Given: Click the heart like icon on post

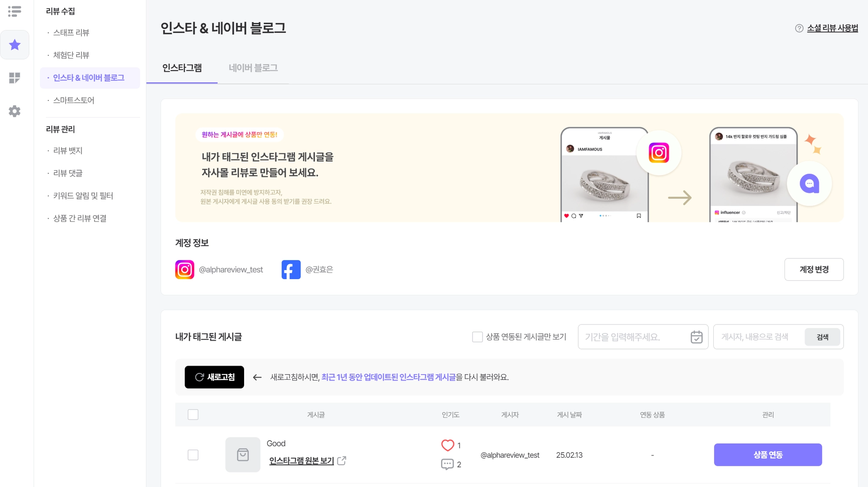Looking at the screenshot, I should point(447,445).
